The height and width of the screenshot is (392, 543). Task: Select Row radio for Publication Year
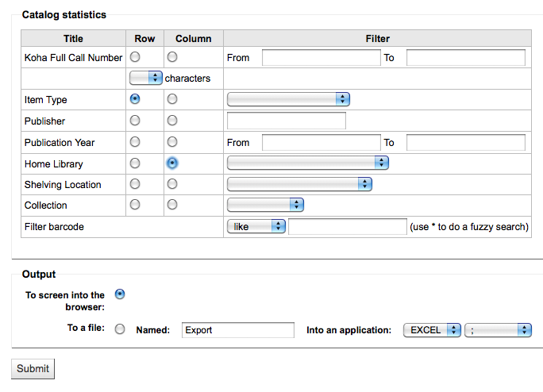click(135, 142)
